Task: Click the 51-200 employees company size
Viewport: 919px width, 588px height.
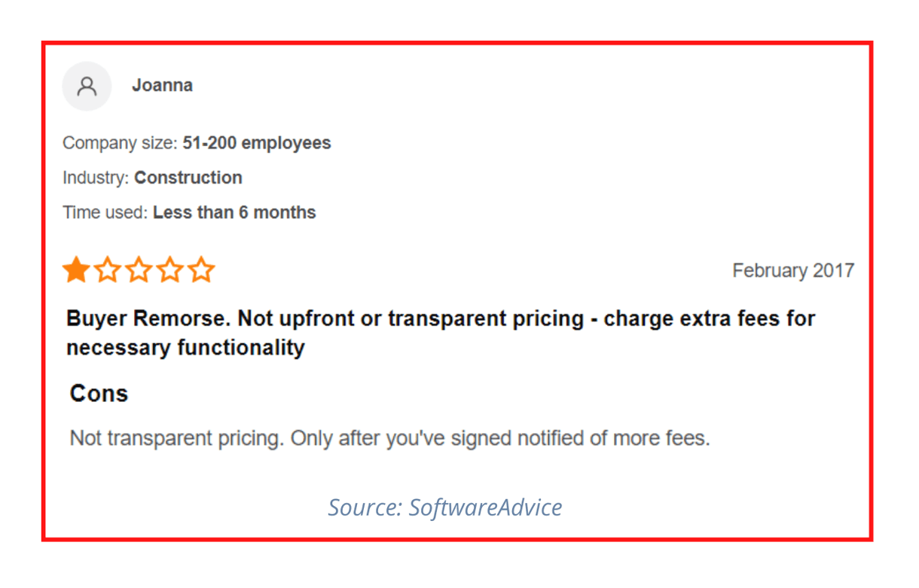Action: 257,143
